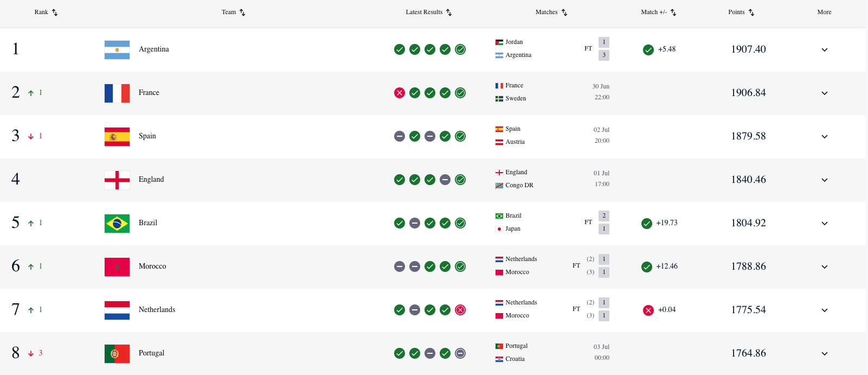Screen dimensions: 868x375
Task: Expand England's row with chevron
Action: (825, 180)
